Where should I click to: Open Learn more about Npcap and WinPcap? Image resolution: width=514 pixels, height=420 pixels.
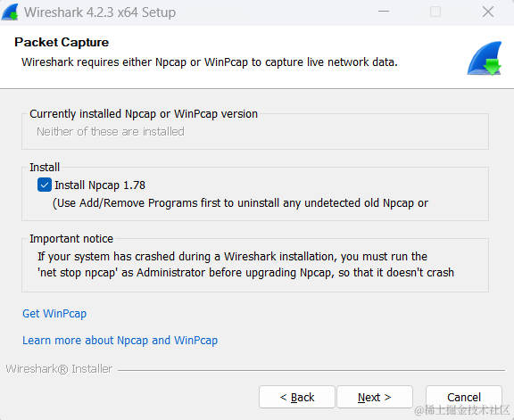click(120, 341)
